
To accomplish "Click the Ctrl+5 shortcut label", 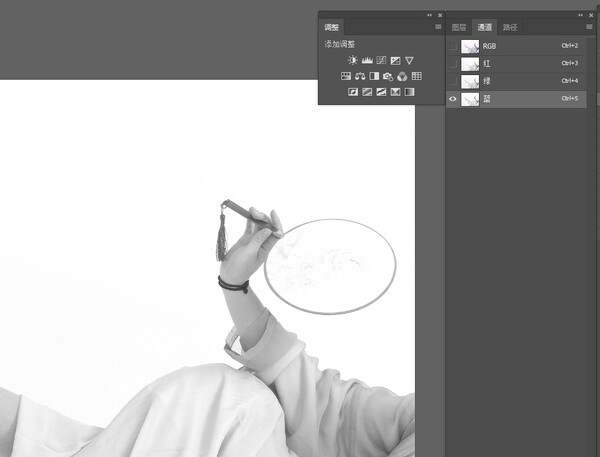I will click(569, 98).
